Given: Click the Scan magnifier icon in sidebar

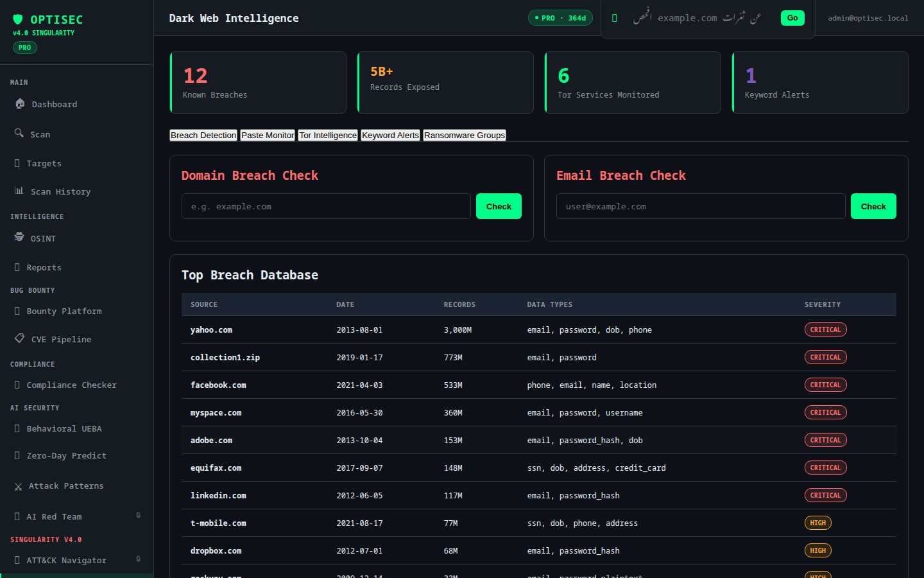Looking at the screenshot, I should (x=19, y=133).
